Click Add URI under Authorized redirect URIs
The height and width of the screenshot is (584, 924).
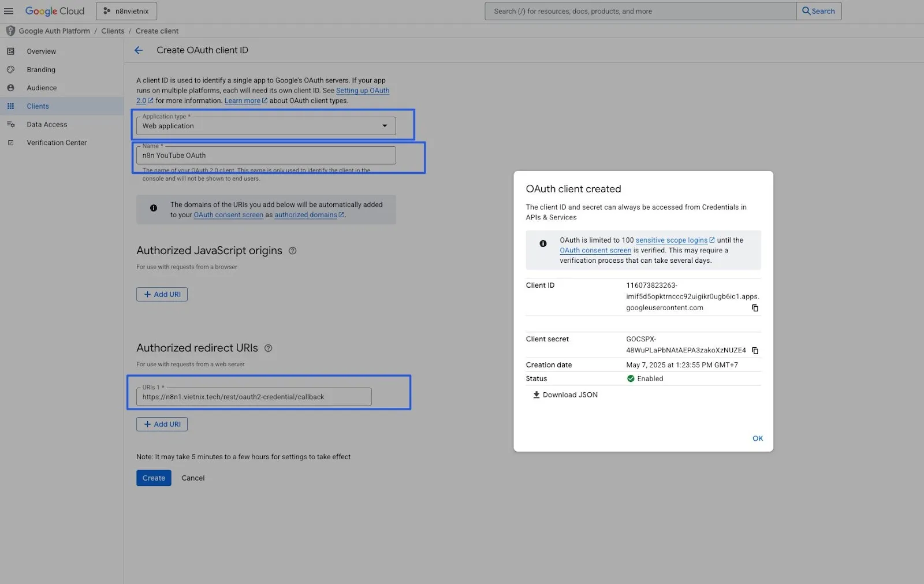162,424
